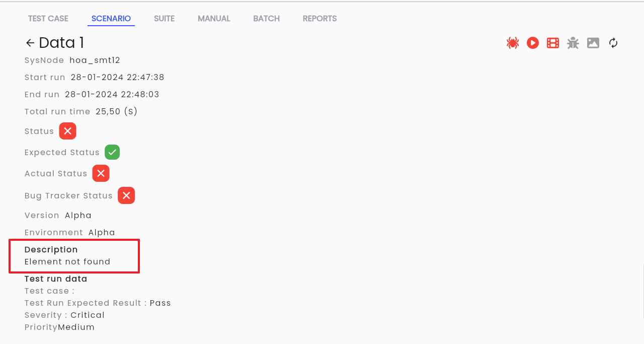Image resolution: width=644 pixels, height=344 pixels.
Task: Switch to the REPORTS tab
Action: coord(320,19)
